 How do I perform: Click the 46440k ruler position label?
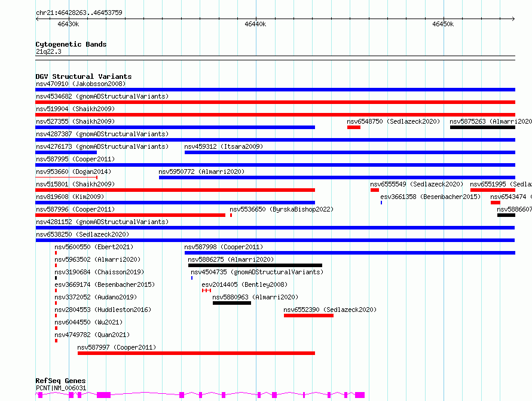coord(255,24)
